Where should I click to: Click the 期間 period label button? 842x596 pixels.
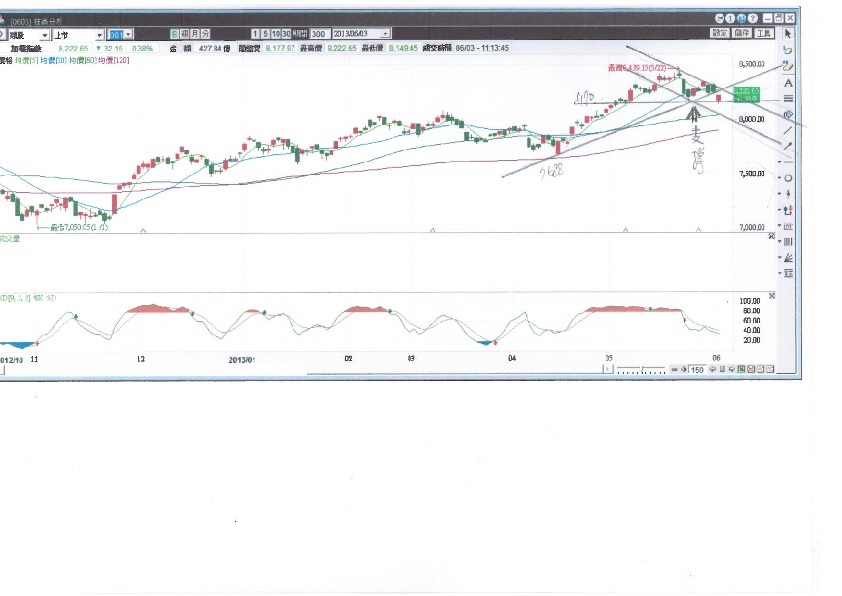pos(300,34)
